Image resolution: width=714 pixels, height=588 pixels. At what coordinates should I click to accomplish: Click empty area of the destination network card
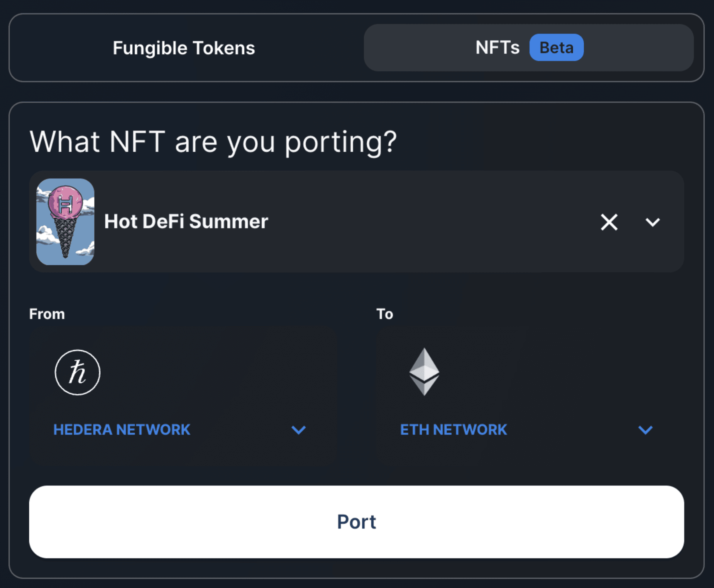pyautogui.click(x=559, y=373)
